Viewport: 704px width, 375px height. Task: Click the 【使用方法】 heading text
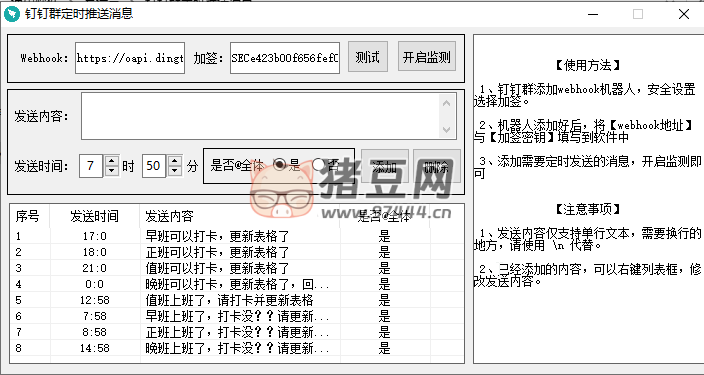[x=588, y=66]
